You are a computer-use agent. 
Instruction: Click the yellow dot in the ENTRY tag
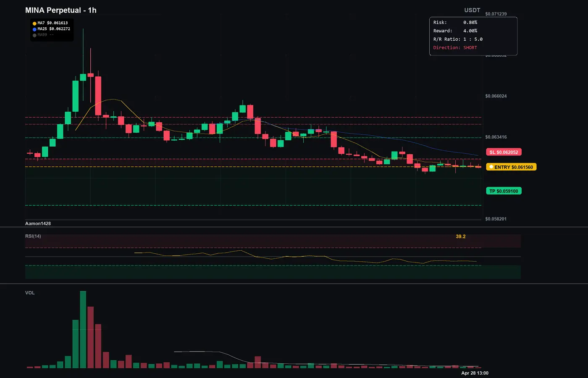pyautogui.click(x=491, y=167)
